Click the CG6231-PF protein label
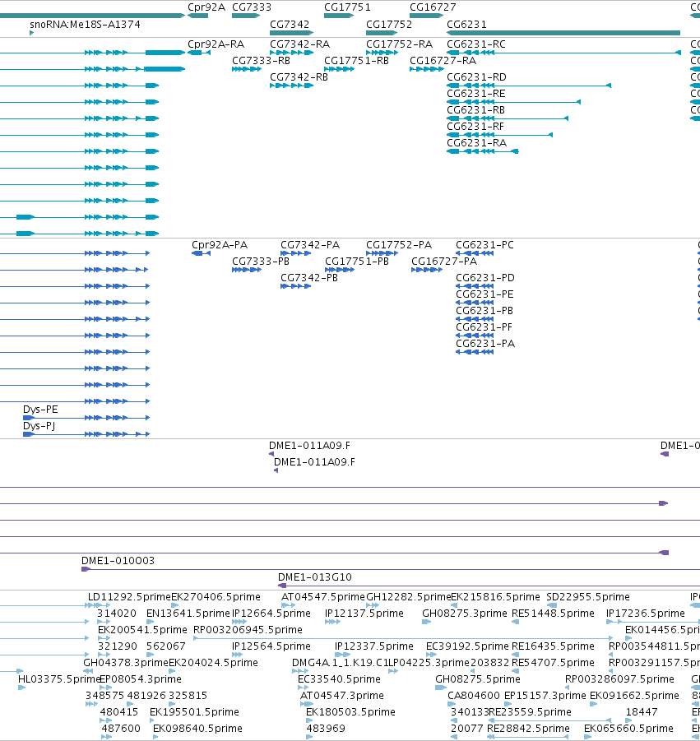Screen dimensions: 700x741 pyautogui.click(x=484, y=327)
